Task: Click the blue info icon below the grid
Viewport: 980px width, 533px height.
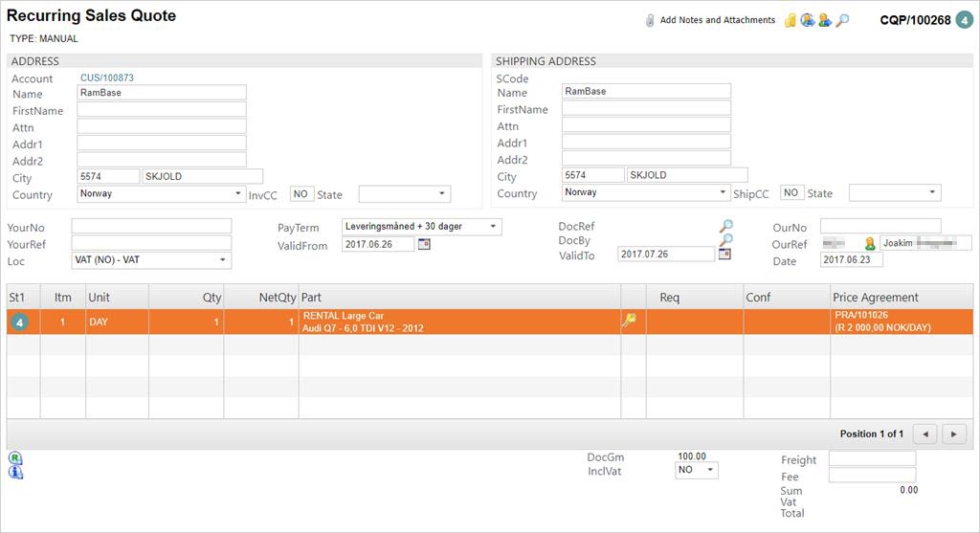Action: point(15,471)
